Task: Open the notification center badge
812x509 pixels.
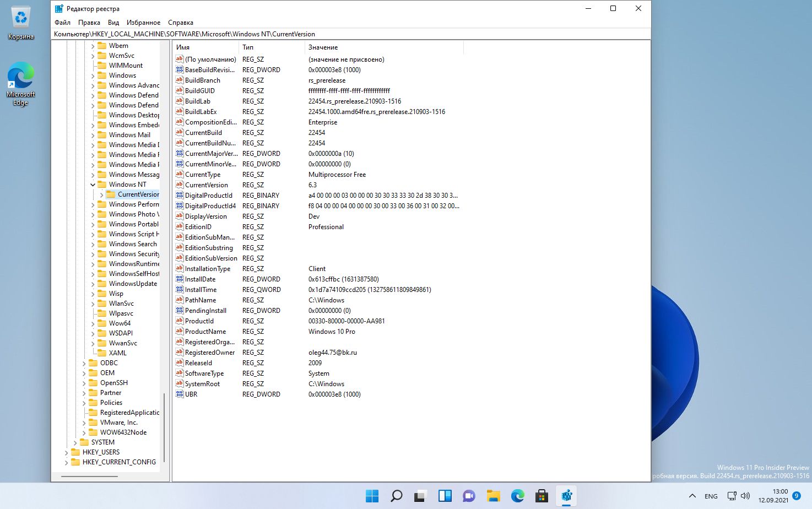Action: pyautogui.click(x=797, y=496)
